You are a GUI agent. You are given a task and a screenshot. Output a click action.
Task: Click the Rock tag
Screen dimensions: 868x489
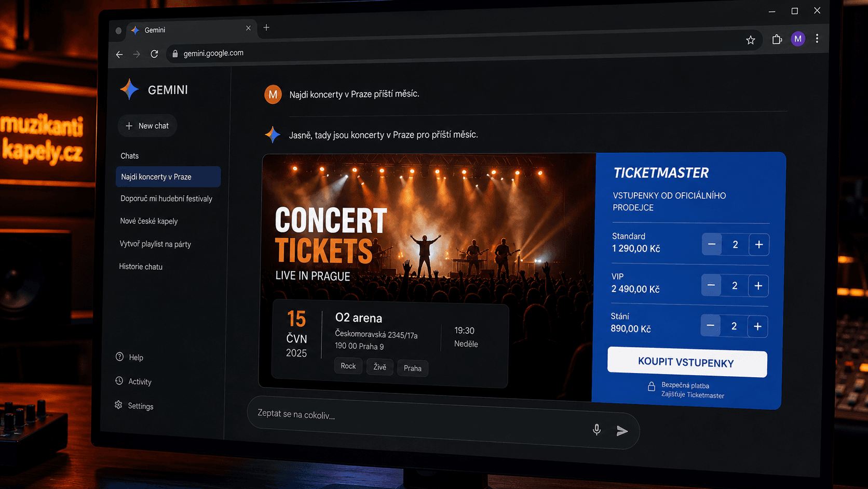coord(348,366)
